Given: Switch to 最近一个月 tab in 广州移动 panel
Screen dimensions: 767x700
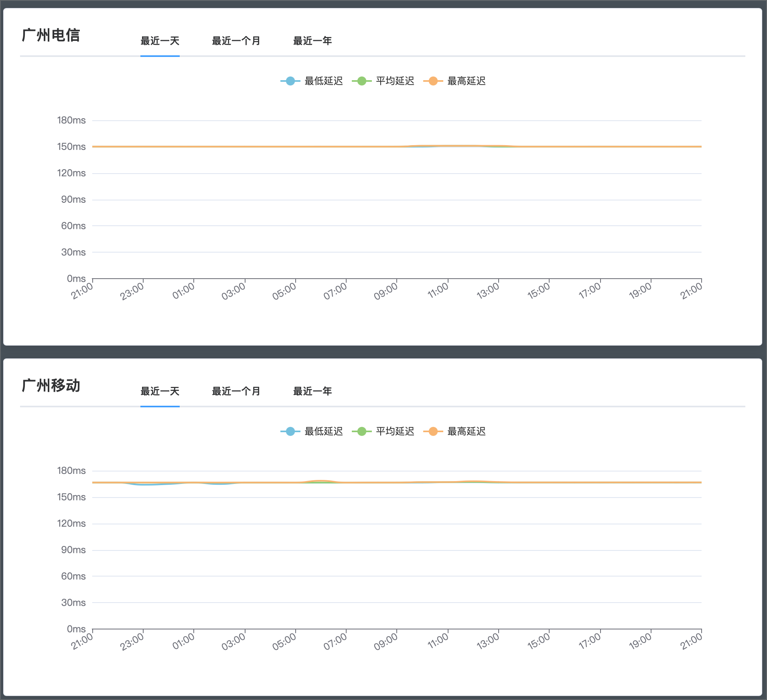Looking at the screenshot, I should coord(236,391).
